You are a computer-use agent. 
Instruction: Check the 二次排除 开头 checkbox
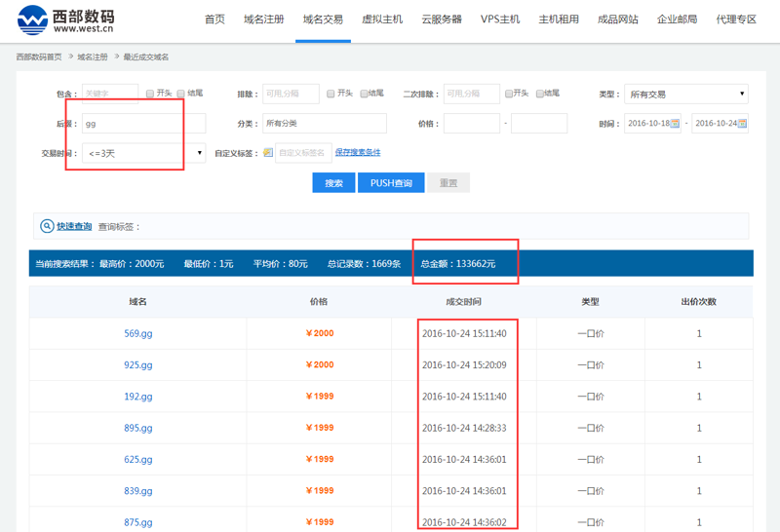508,94
